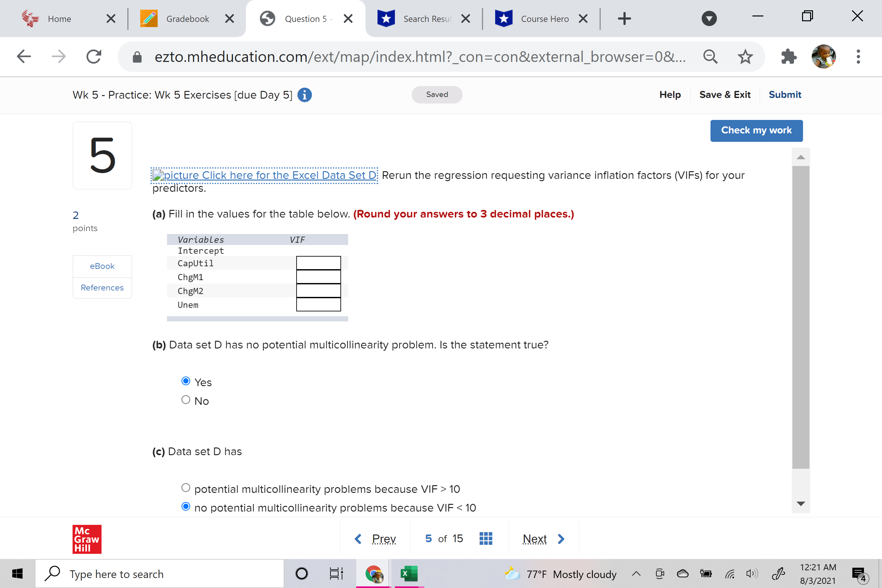
Task: Select No for part (b)
Action: coord(186,400)
